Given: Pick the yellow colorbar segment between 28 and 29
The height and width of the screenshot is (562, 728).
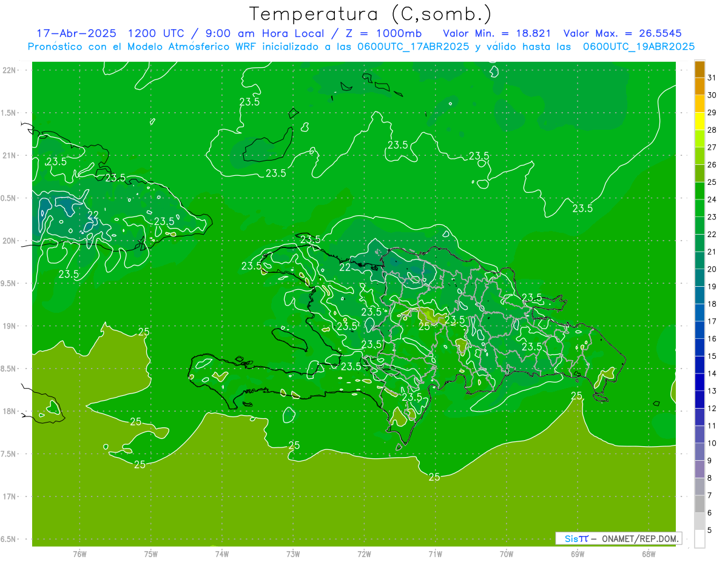Looking at the screenshot, I should [x=699, y=121].
